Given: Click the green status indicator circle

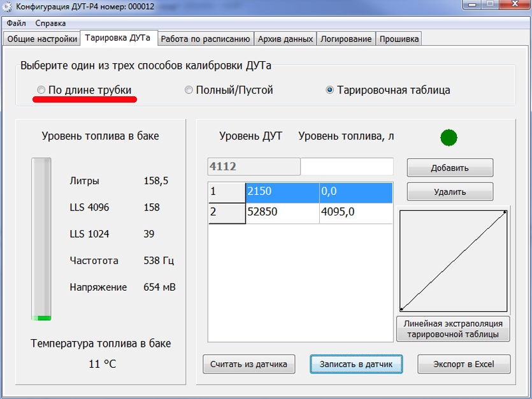Looking at the screenshot, I should [449, 138].
